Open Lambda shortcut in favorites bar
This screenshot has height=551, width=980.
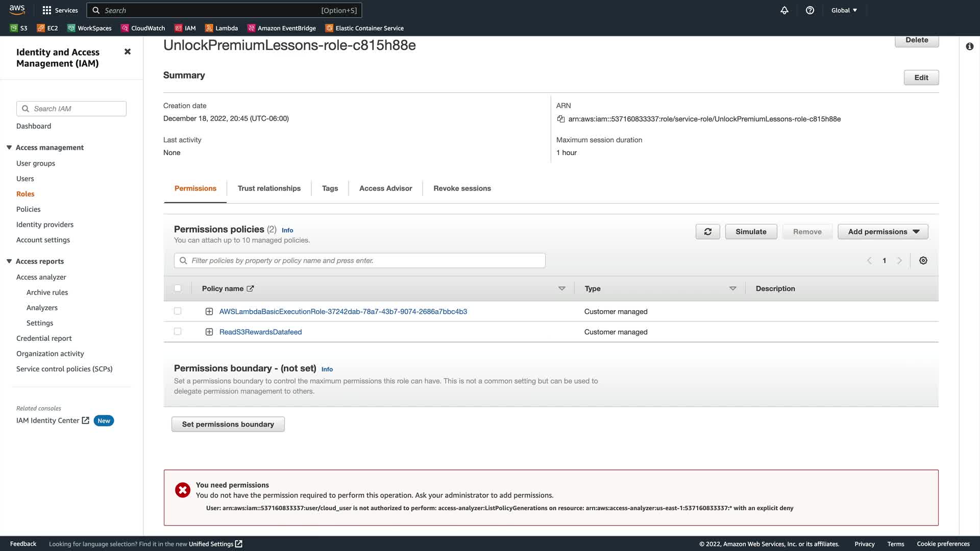[221, 28]
